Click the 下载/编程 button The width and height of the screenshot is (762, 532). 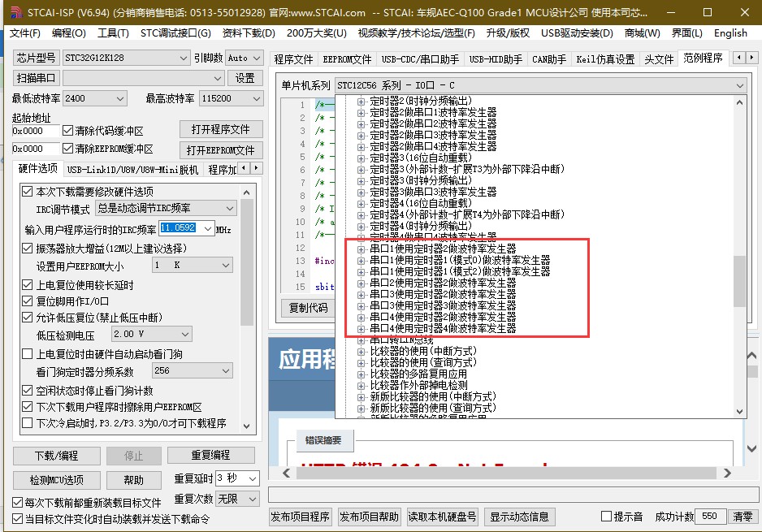[56, 456]
